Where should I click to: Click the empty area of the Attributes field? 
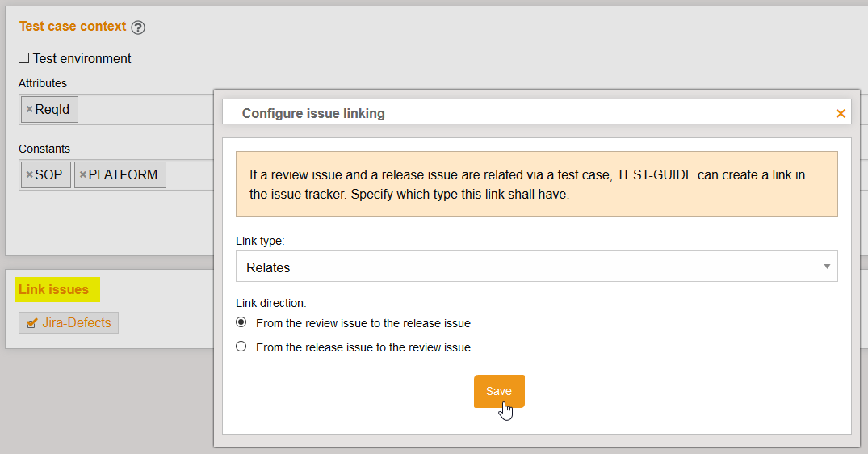tap(145, 110)
